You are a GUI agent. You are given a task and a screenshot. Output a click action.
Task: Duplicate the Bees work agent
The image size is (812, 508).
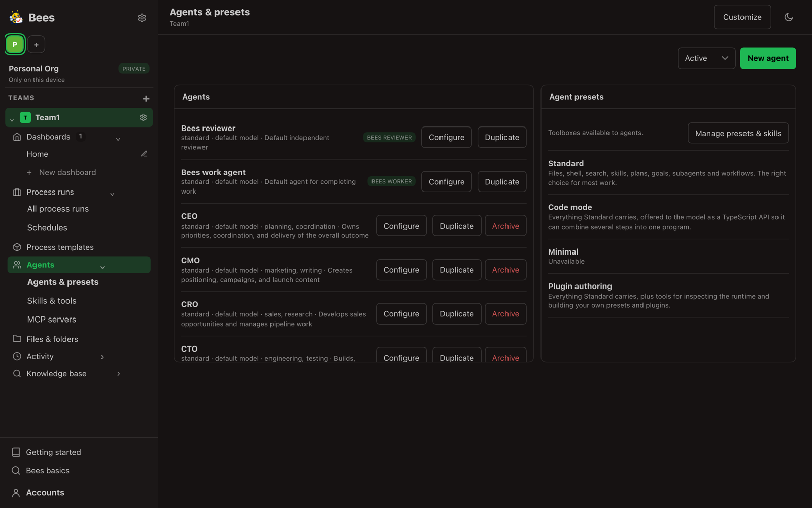pos(502,181)
